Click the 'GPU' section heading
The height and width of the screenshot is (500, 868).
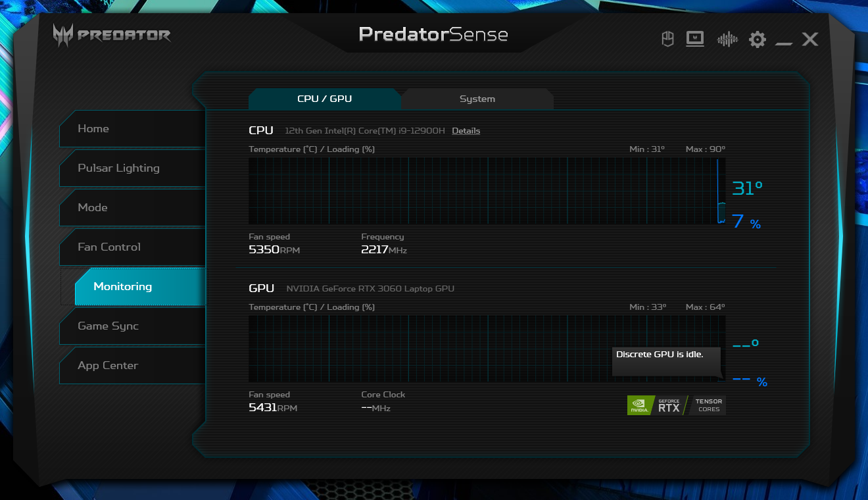(x=262, y=288)
